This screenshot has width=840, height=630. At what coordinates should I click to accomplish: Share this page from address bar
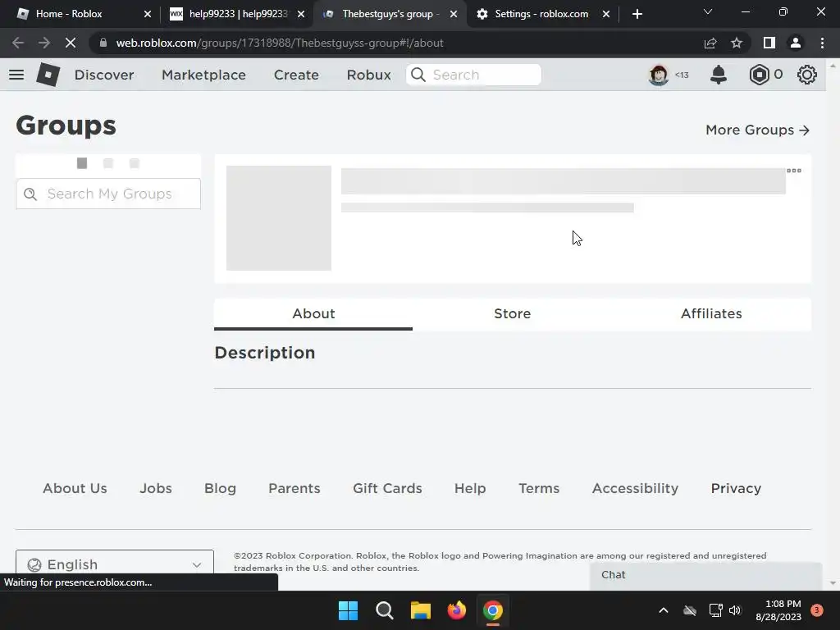[x=710, y=43]
